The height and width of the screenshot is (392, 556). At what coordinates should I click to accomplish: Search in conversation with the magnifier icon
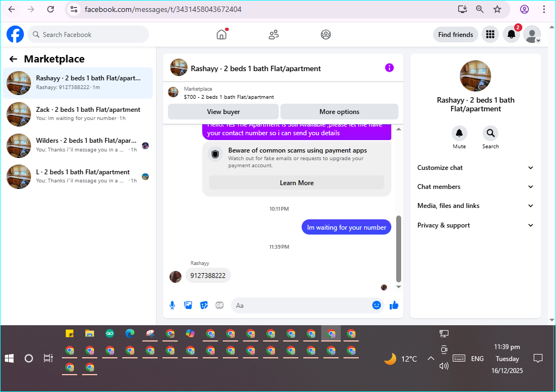coord(490,133)
